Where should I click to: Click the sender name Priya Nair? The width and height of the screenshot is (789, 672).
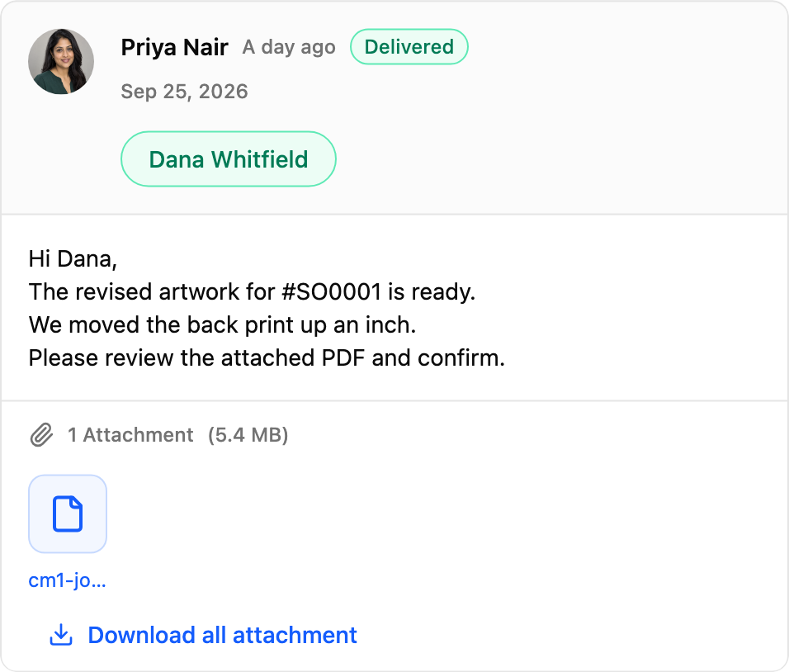coord(175,47)
